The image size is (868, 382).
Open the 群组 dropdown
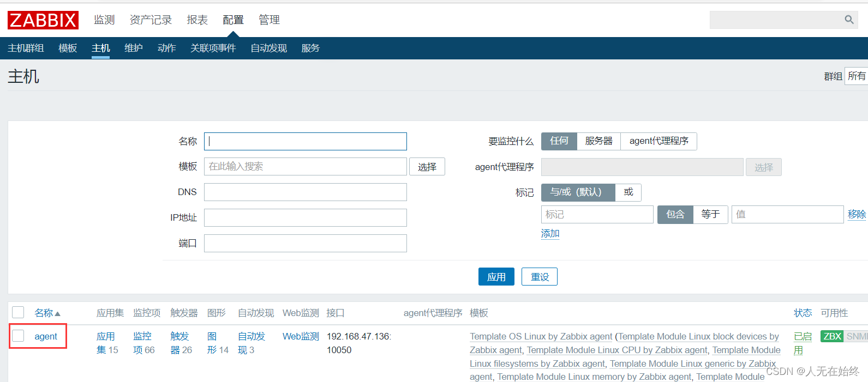click(856, 76)
